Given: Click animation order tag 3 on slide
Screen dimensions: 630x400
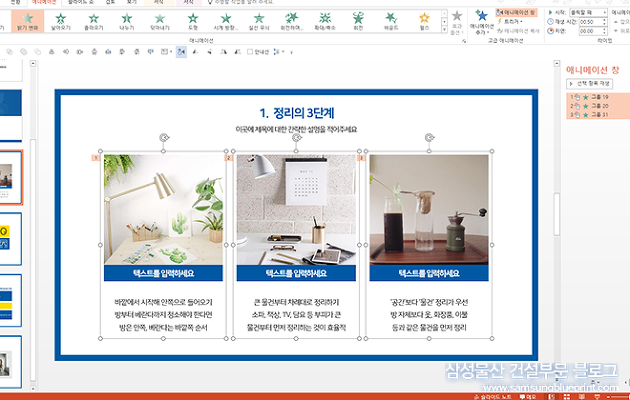Looking at the screenshot, I should [361, 158].
